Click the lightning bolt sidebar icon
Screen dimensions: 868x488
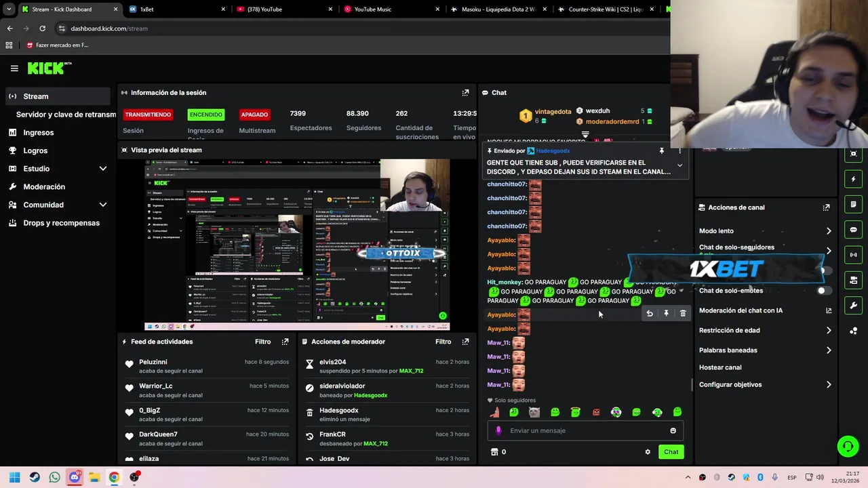pos(853,180)
